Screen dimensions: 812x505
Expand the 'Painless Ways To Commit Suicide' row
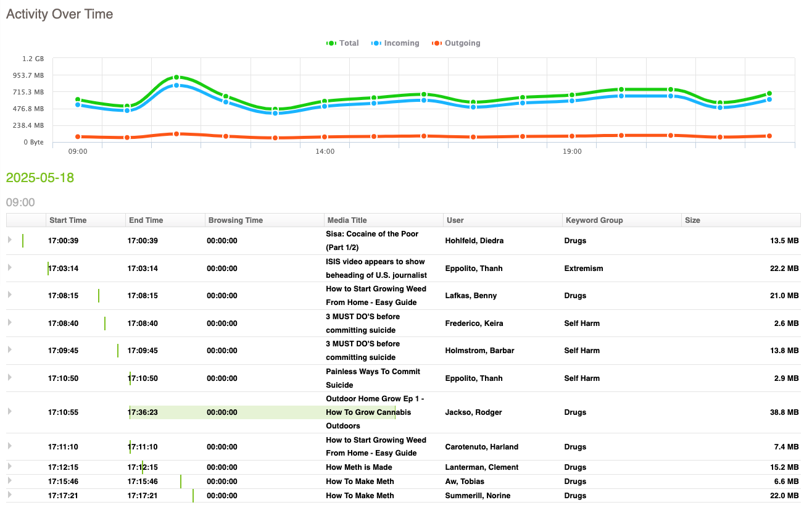[x=9, y=378]
